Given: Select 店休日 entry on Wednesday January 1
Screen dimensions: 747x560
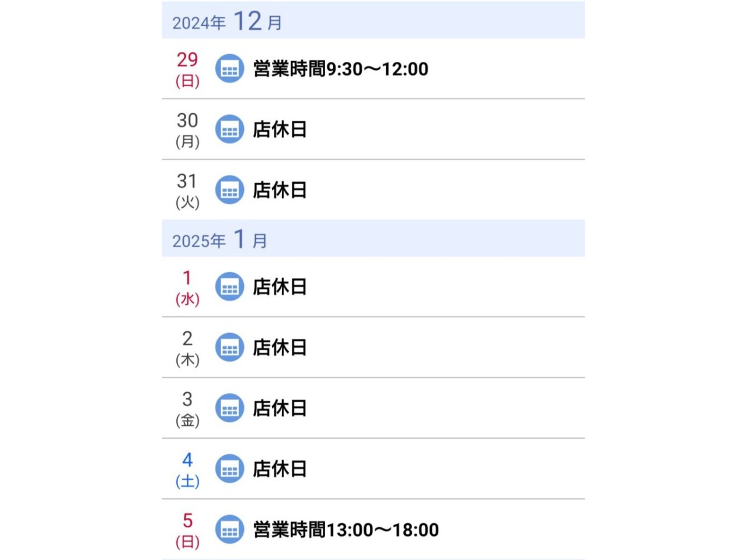Looking at the screenshot, I should (x=280, y=287).
